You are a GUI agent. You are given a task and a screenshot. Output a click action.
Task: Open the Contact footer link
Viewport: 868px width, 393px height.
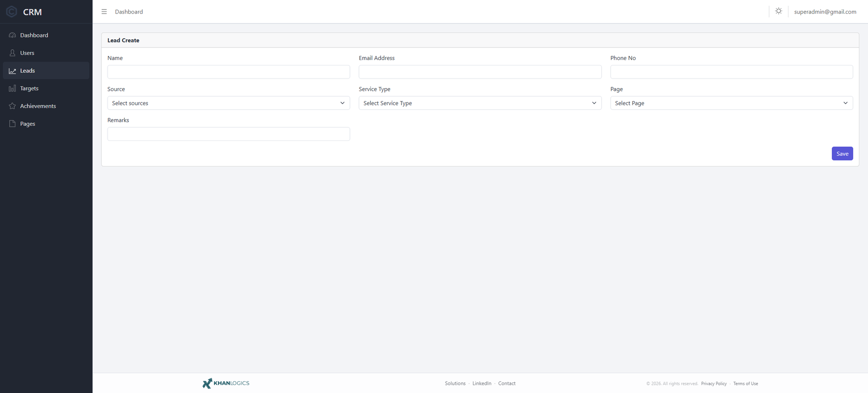point(507,384)
